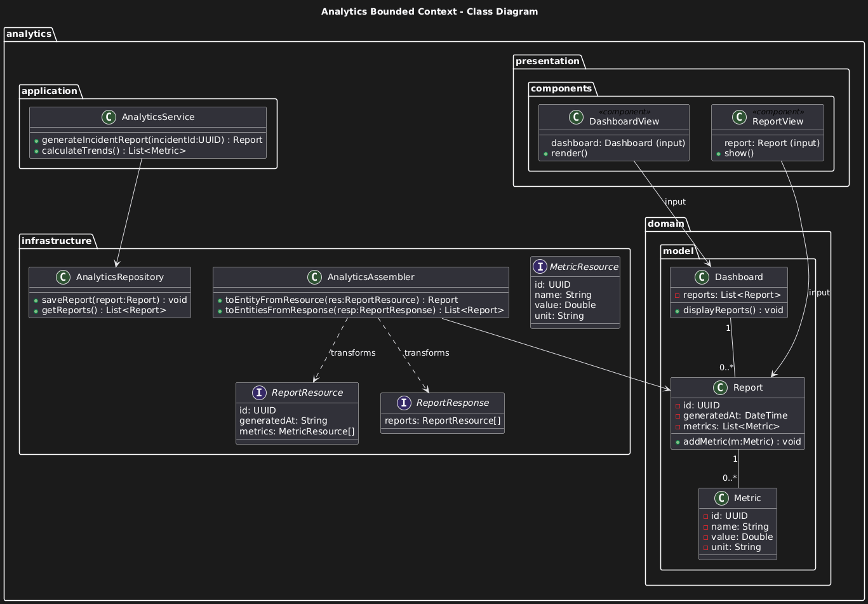
Task: Click the AnalyticsRepository class name
Action: tap(119, 278)
